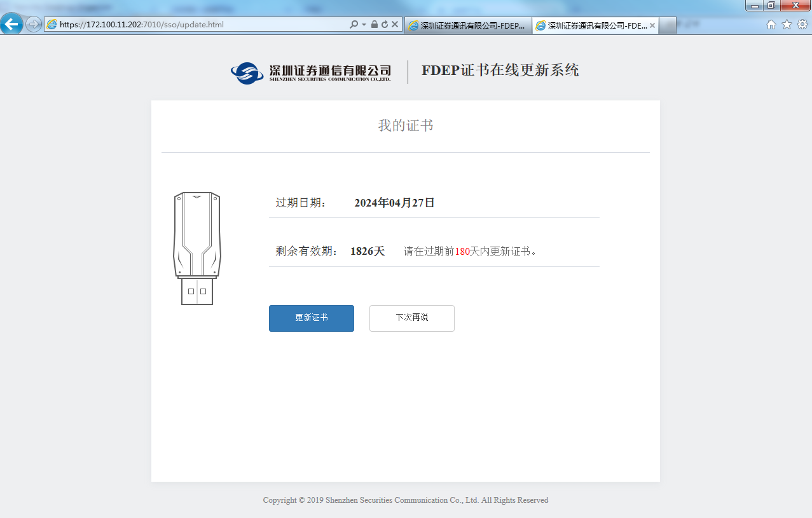Click the expiry date 2024年04月27日
Viewport: 812px width, 518px height.
coord(394,203)
